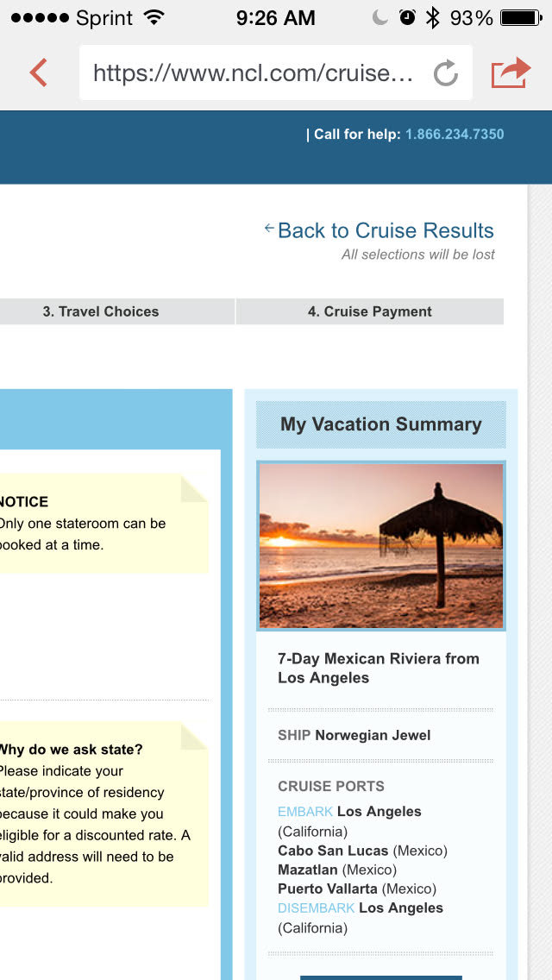The height and width of the screenshot is (980, 552).
Task: Open the share arrow icon
Action: coord(511,72)
